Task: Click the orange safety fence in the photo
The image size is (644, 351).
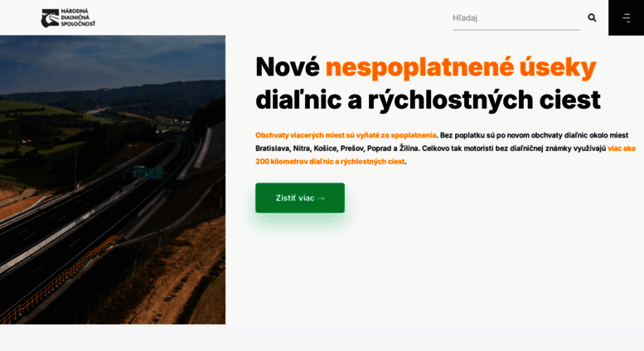Action: coord(61,280)
